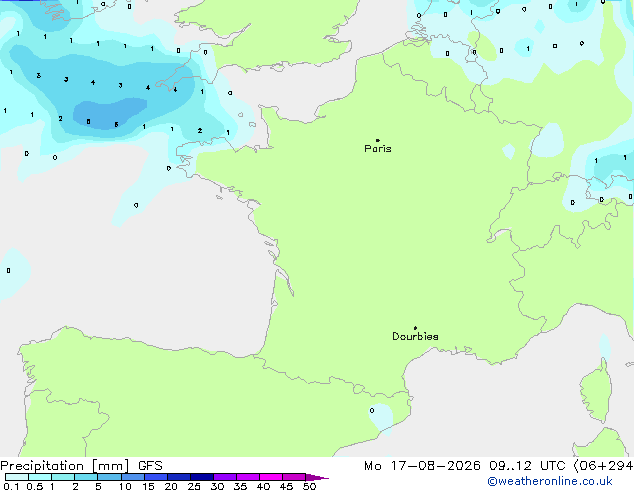Click the '09..12 UTC' time text
634x490 pixels.
coord(527,466)
